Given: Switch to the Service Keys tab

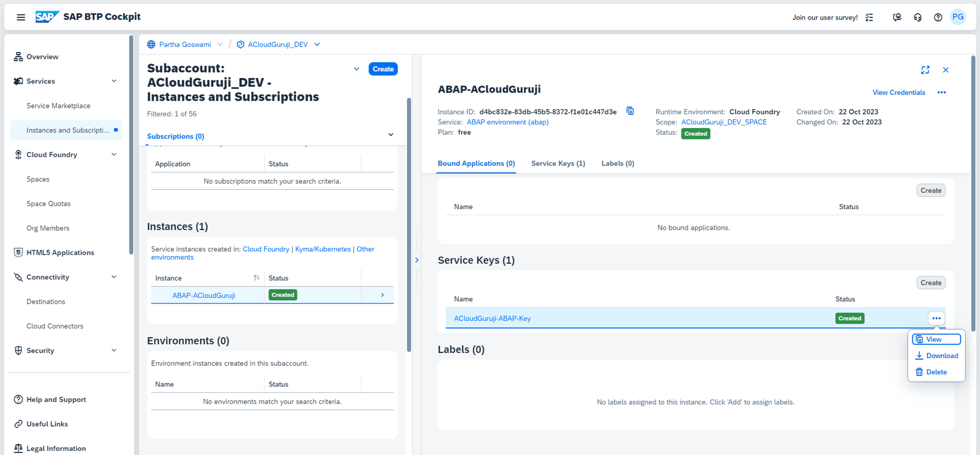Looking at the screenshot, I should [558, 164].
